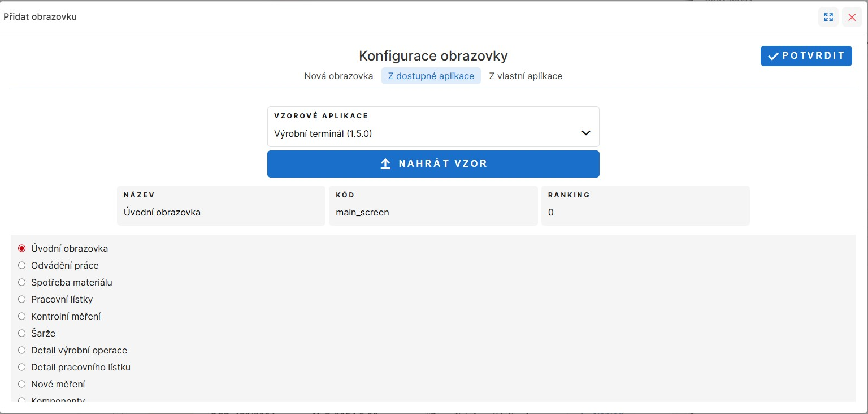Image resolution: width=868 pixels, height=414 pixels.
Task: Click the NAHRÁT VZOR upload button
Action: (x=433, y=164)
